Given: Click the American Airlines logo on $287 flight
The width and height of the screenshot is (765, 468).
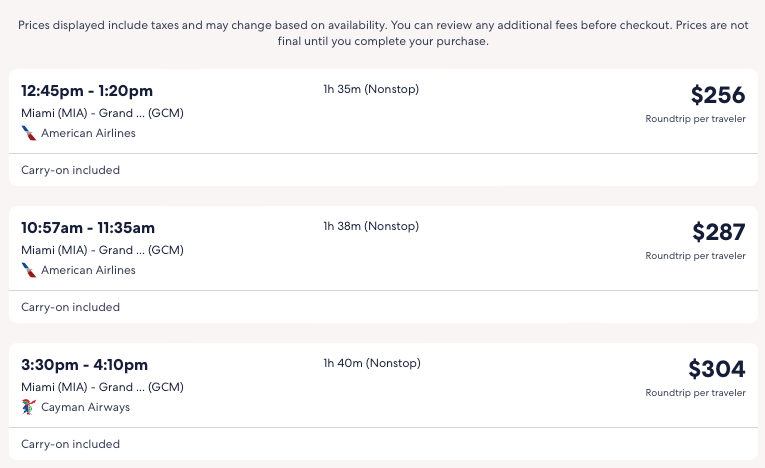Looking at the screenshot, I should (29, 270).
